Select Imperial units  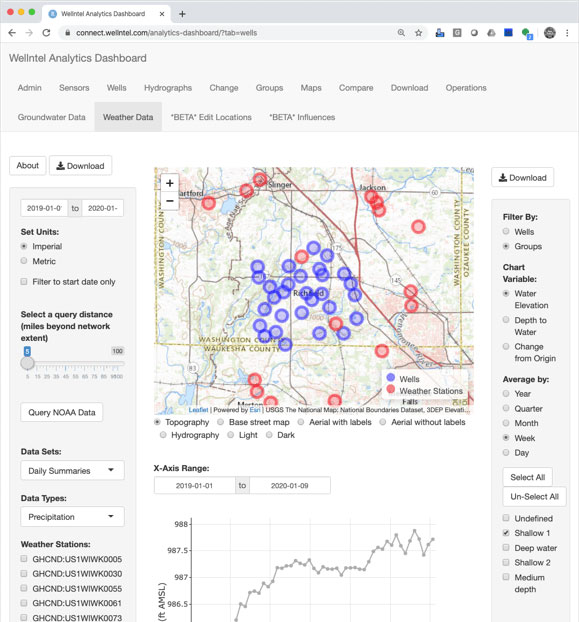coord(24,246)
